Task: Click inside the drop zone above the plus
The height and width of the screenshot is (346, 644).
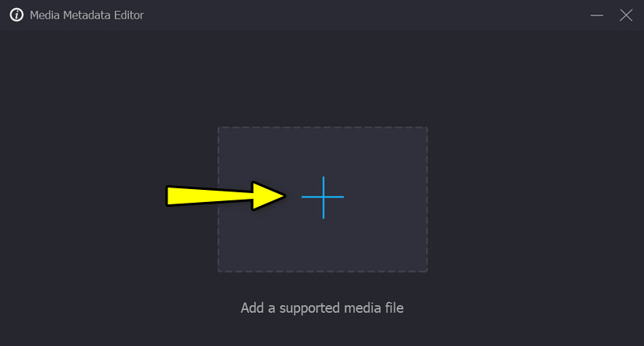Action: [323, 151]
